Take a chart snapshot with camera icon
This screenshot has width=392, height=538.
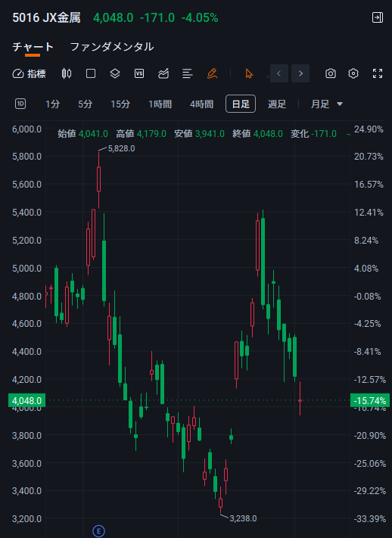pos(331,73)
